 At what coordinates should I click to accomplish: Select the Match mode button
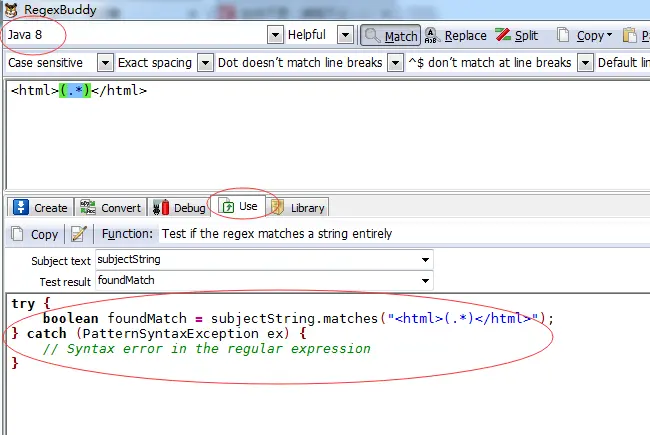tap(390, 36)
